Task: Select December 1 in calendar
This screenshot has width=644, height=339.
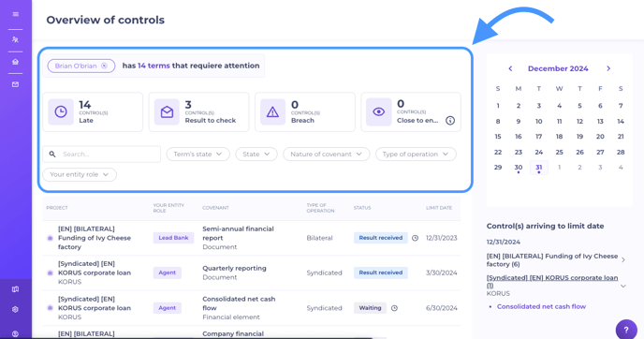Action: coord(498,106)
